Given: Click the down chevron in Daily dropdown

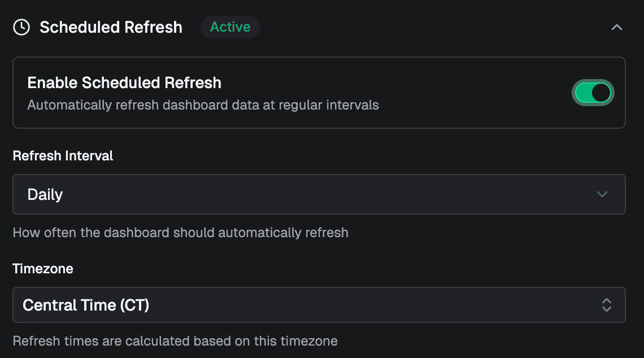Looking at the screenshot, I should click(x=602, y=194).
